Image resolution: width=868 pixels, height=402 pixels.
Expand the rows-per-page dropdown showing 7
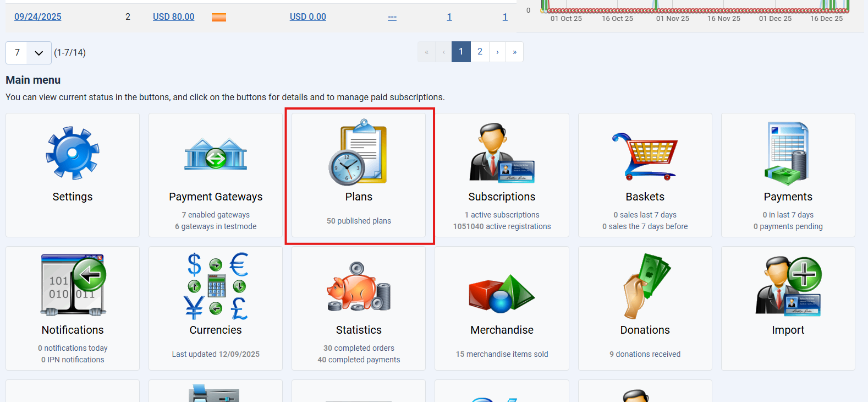[x=29, y=53]
